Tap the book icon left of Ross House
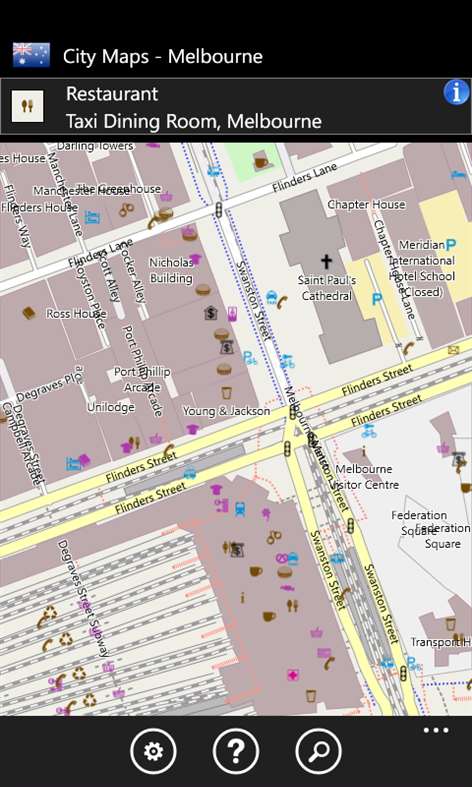The width and height of the screenshot is (472, 787). (29, 313)
